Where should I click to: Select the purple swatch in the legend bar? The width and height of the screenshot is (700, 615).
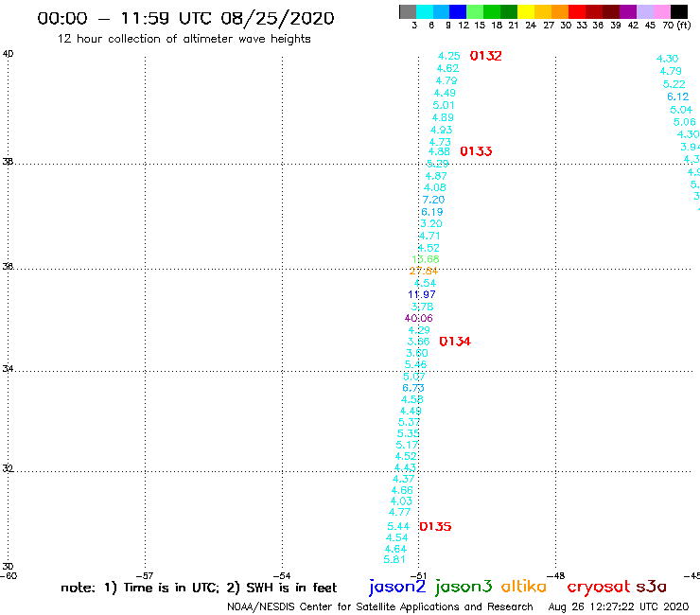[628, 11]
